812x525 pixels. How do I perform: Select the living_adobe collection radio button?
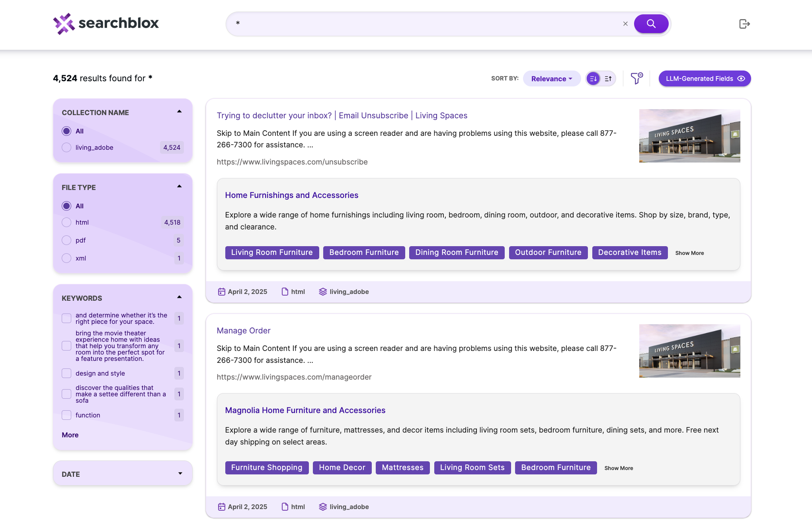pyautogui.click(x=66, y=148)
